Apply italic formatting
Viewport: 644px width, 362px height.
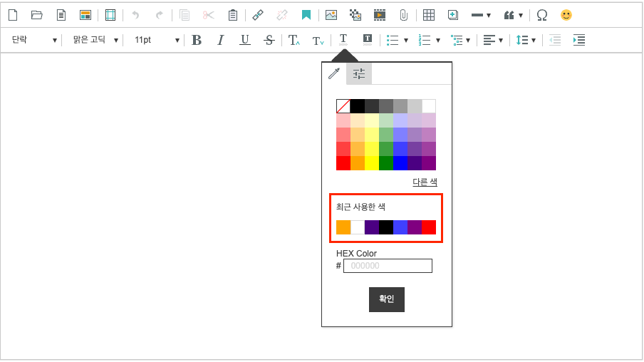(221, 40)
